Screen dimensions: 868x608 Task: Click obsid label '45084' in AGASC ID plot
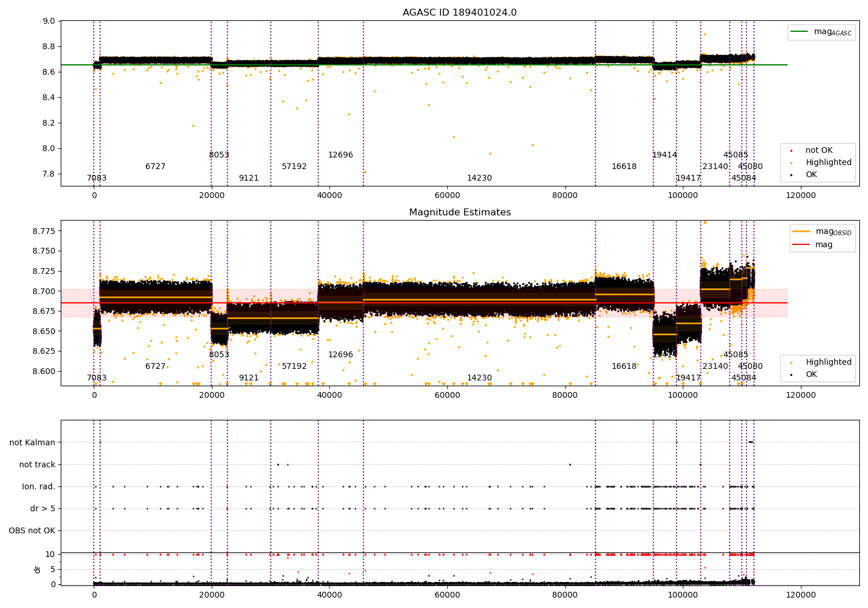click(x=744, y=178)
